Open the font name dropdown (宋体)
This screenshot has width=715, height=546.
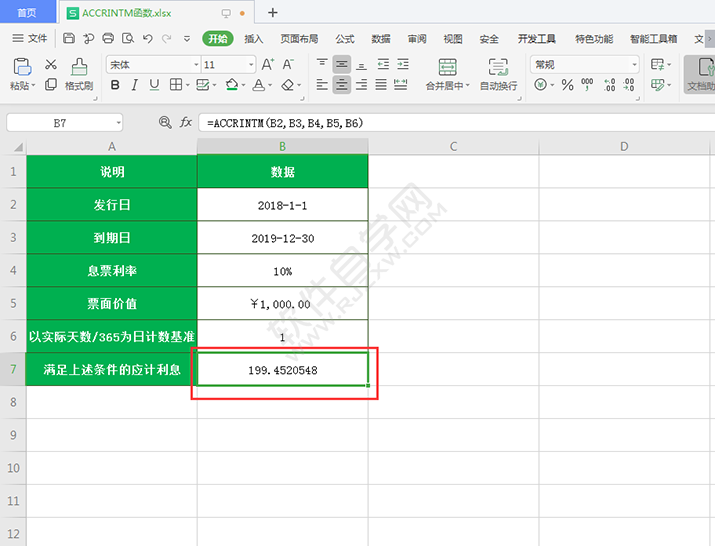tap(150, 64)
